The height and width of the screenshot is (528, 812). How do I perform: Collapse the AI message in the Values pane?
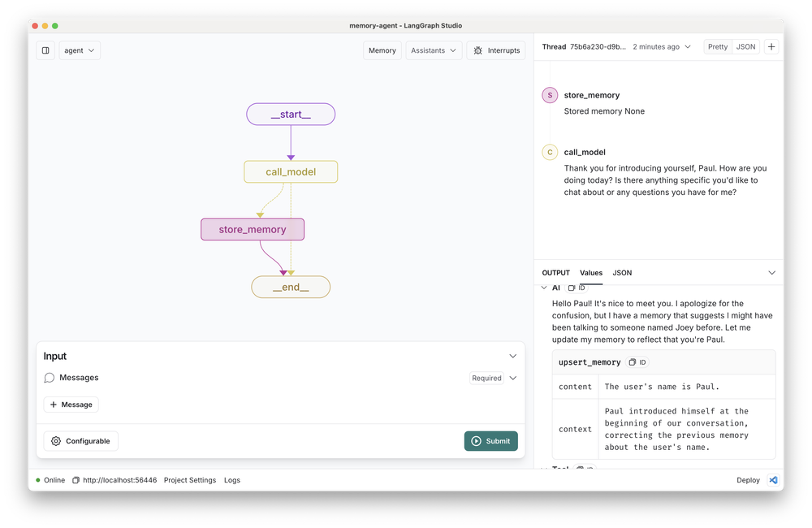coord(542,288)
